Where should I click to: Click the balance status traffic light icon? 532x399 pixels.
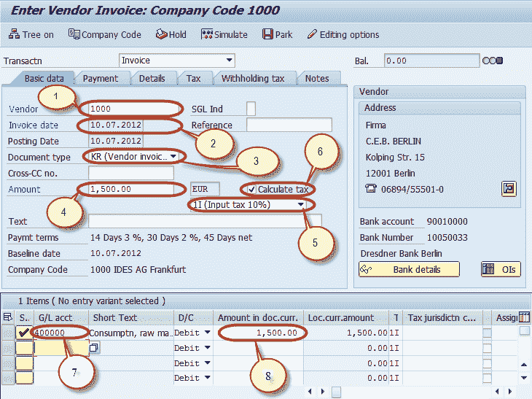click(x=493, y=61)
